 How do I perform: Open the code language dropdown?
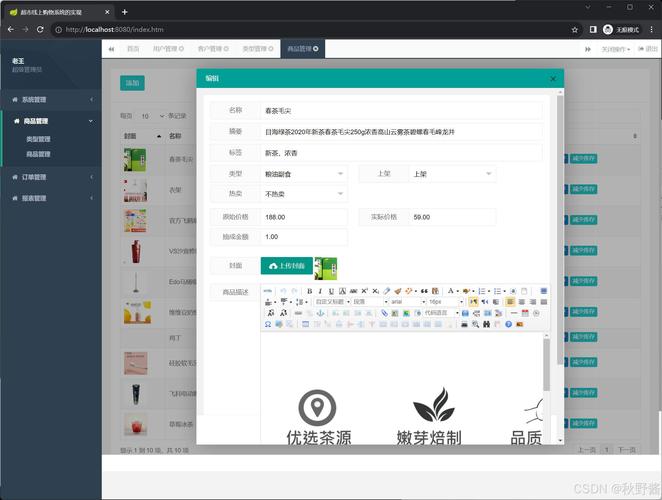(441, 313)
